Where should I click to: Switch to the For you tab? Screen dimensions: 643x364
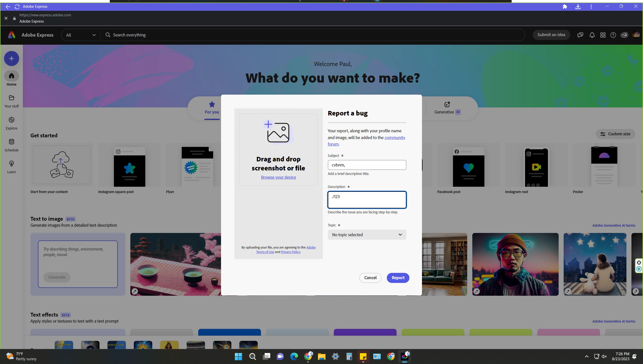click(x=212, y=108)
